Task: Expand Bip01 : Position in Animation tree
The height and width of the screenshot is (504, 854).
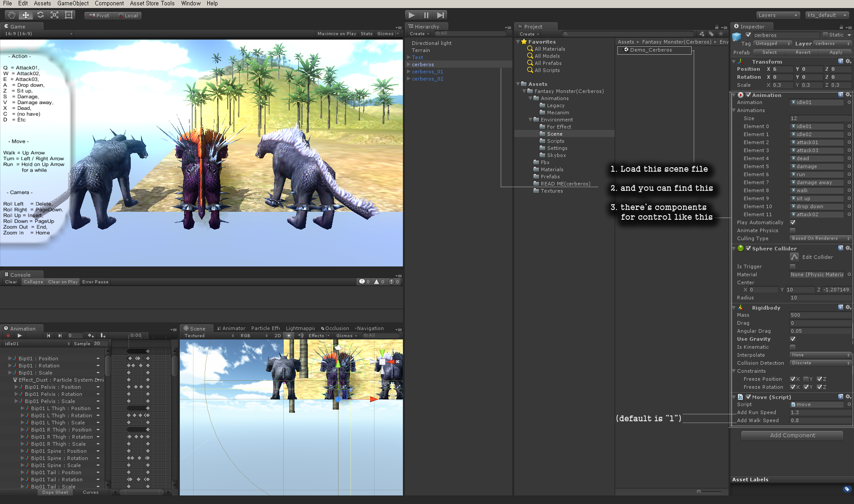Action: coord(10,359)
